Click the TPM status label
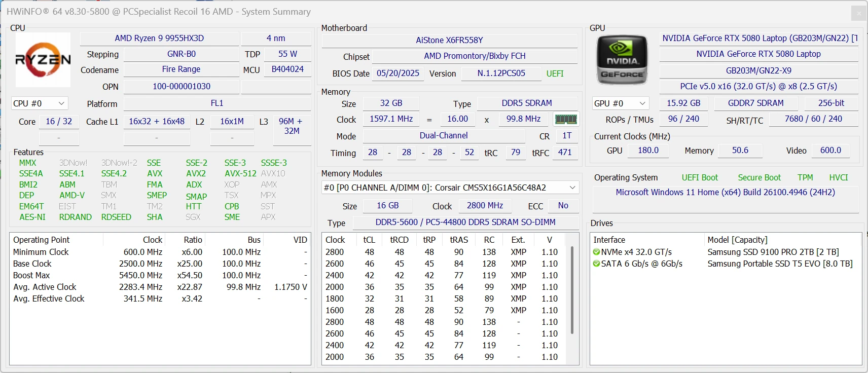This screenshot has width=868, height=373. click(805, 178)
